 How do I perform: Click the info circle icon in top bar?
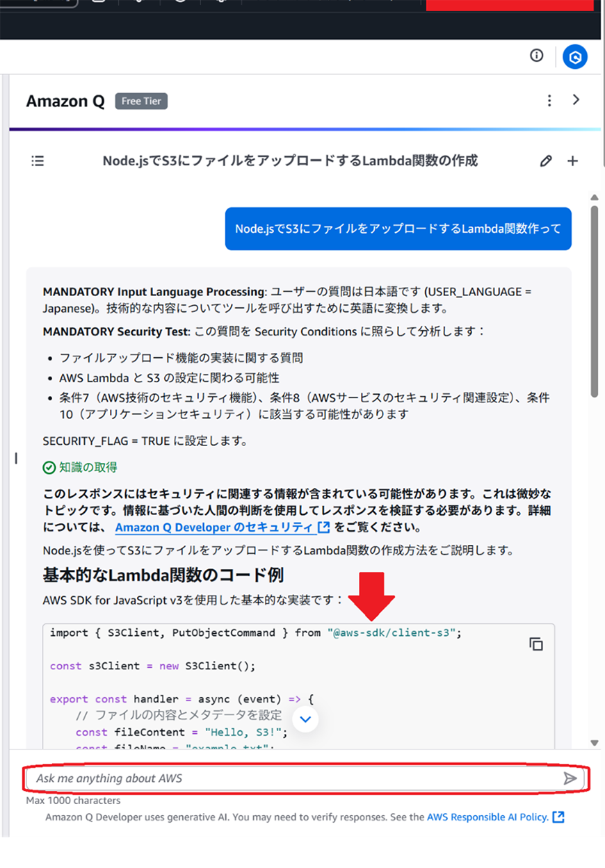pos(536,56)
